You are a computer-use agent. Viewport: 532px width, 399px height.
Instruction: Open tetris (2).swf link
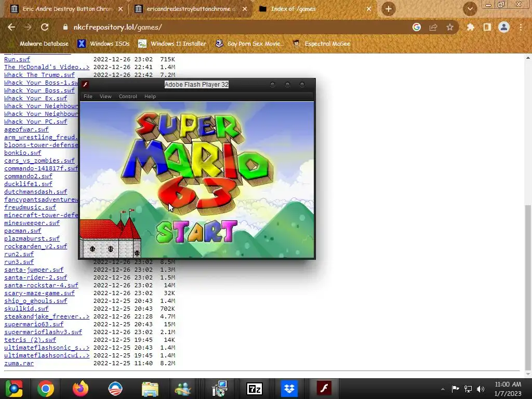tap(30, 340)
